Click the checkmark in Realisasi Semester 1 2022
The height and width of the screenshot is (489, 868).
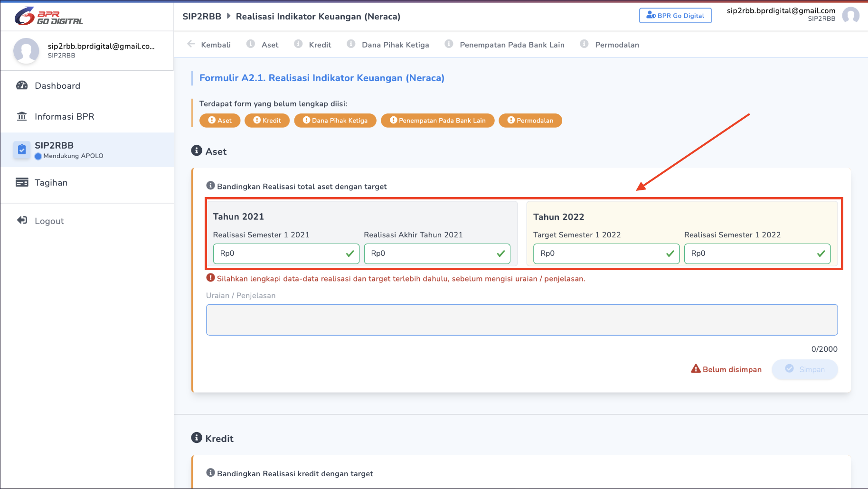(x=821, y=254)
